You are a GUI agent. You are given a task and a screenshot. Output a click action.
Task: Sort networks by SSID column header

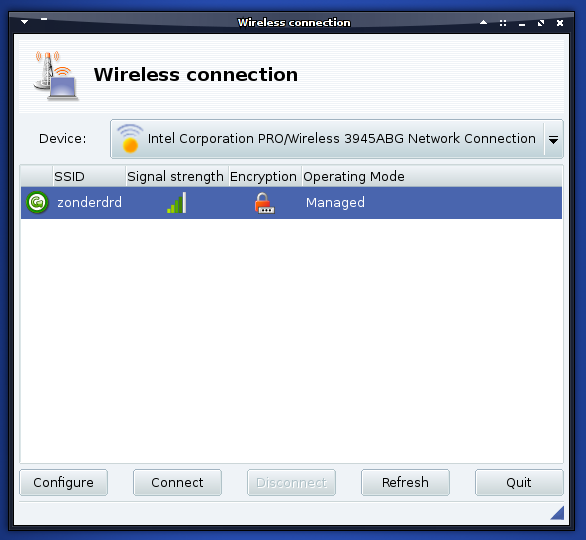(x=89, y=176)
